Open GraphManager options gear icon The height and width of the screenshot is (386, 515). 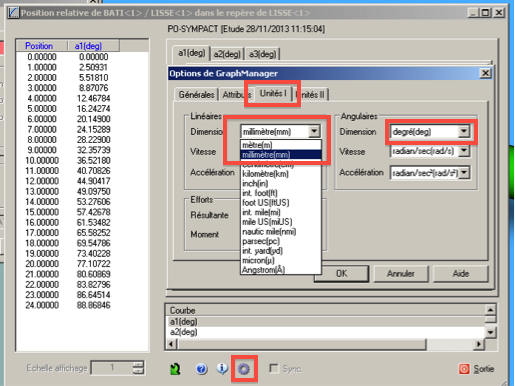click(x=244, y=369)
